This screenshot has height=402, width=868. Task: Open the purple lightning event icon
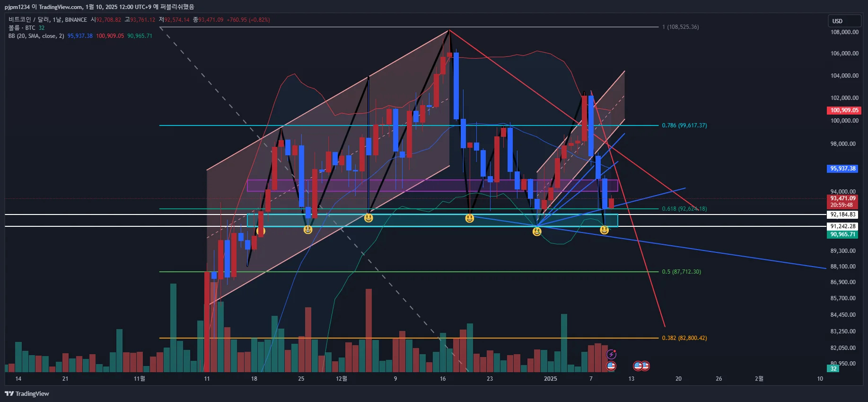tap(611, 354)
